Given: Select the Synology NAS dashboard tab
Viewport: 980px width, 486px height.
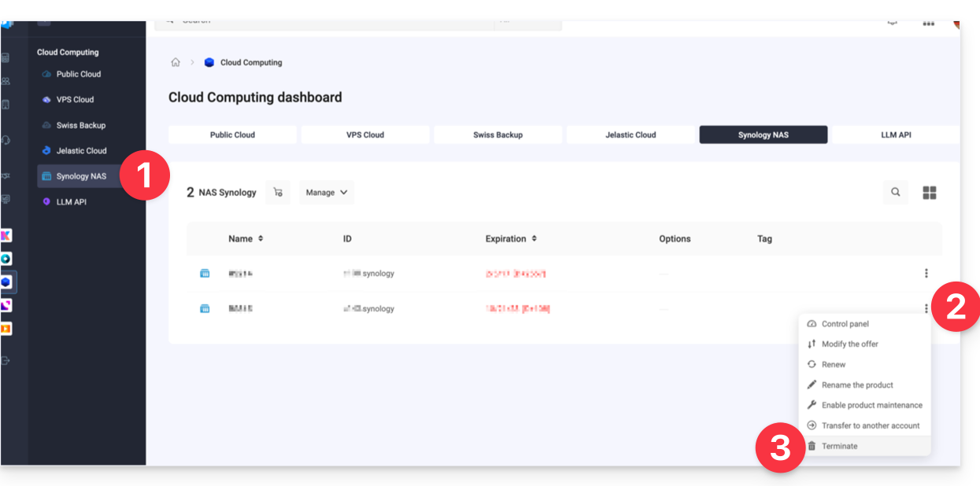Looking at the screenshot, I should tap(764, 134).
